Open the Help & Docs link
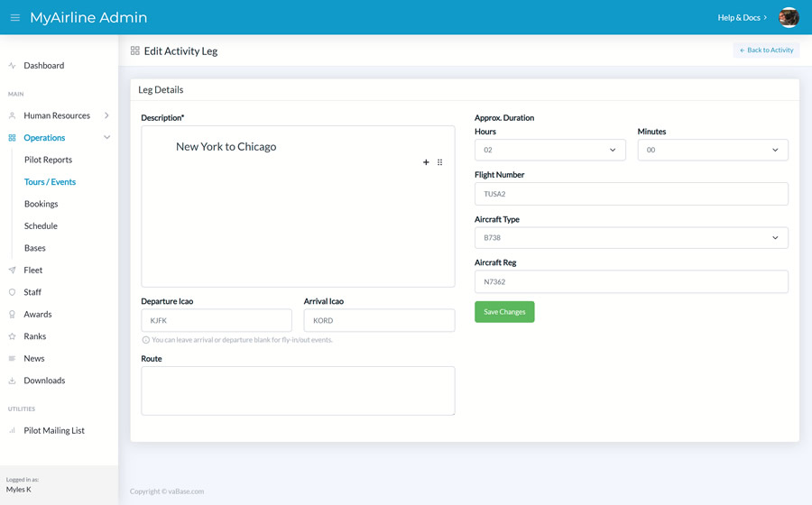This screenshot has width=812, height=505. [x=742, y=17]
